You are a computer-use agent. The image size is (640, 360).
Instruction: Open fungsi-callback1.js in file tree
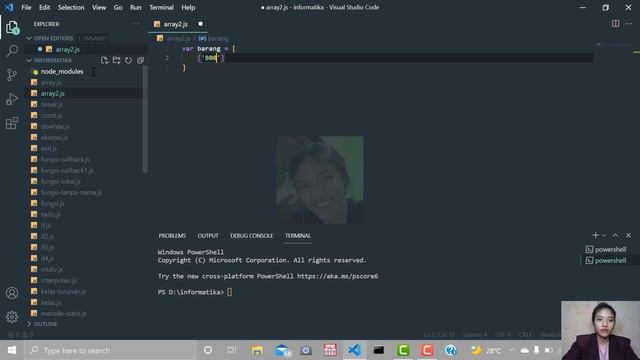coord(67,170)
